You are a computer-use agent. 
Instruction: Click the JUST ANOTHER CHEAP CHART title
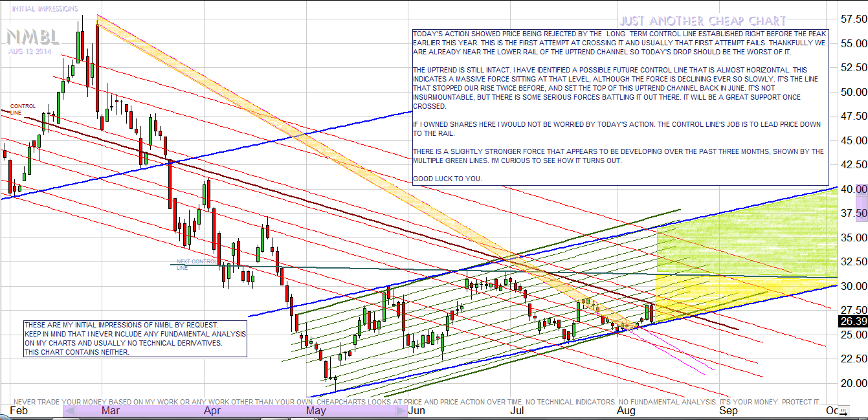coord(702,21)
